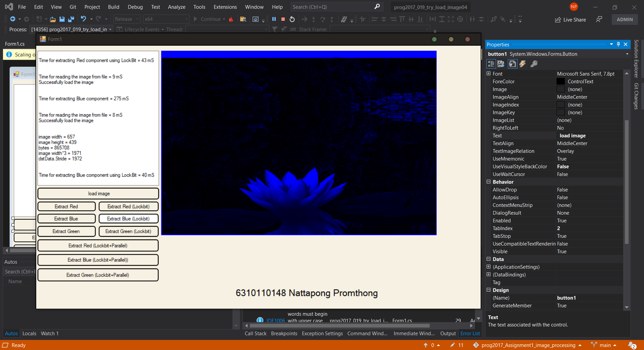The image size is (644, 350).
Task: Click the Break All pause icon
Action: (274, 19)
